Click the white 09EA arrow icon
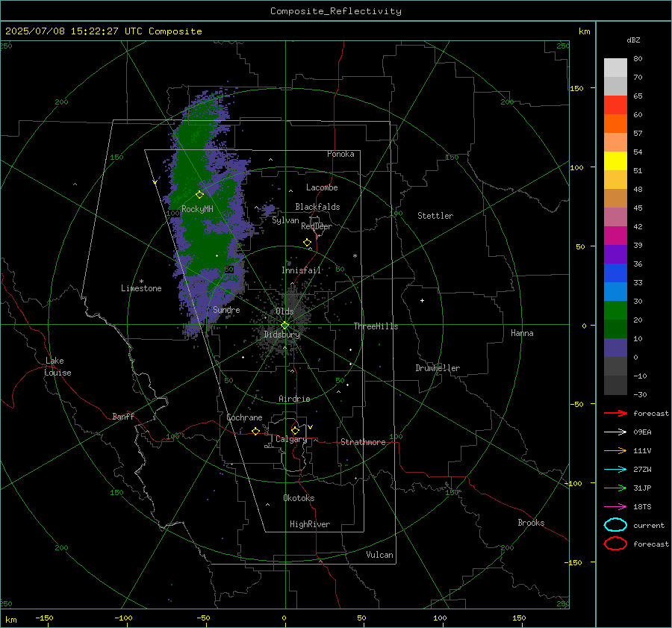 tap(615, 432)
